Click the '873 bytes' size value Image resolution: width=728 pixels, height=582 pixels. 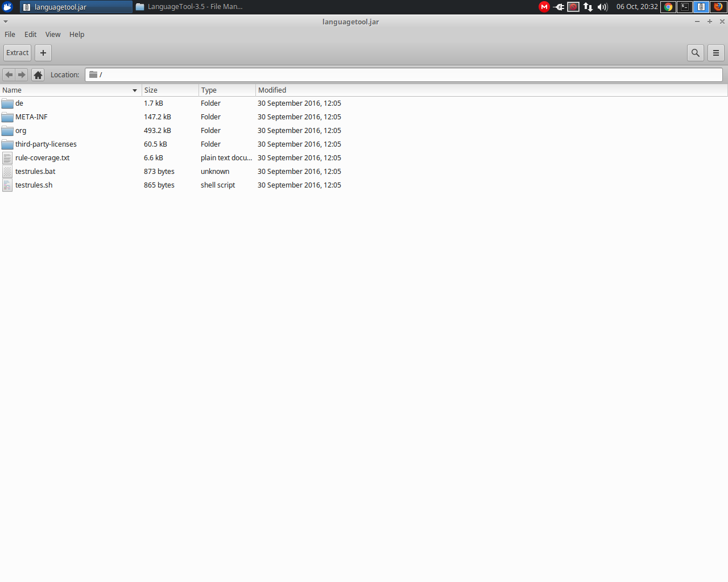[x=159, y=172]
